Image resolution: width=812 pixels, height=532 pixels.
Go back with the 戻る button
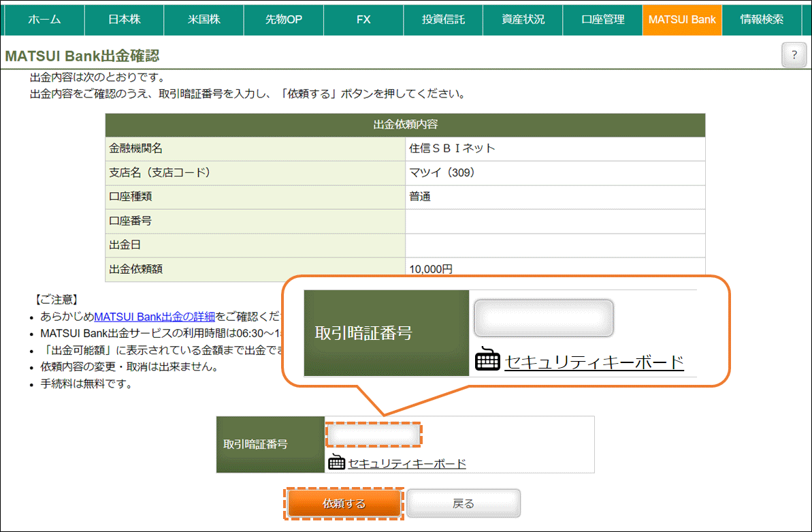pyautogui.click(x=463, y=503)
